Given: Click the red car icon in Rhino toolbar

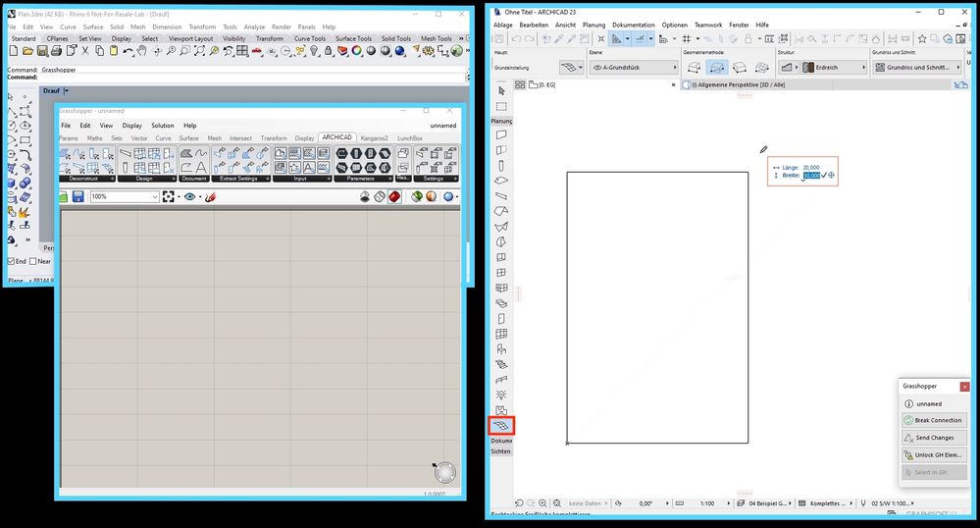Looking at the screenshot, I should point(257,51).
